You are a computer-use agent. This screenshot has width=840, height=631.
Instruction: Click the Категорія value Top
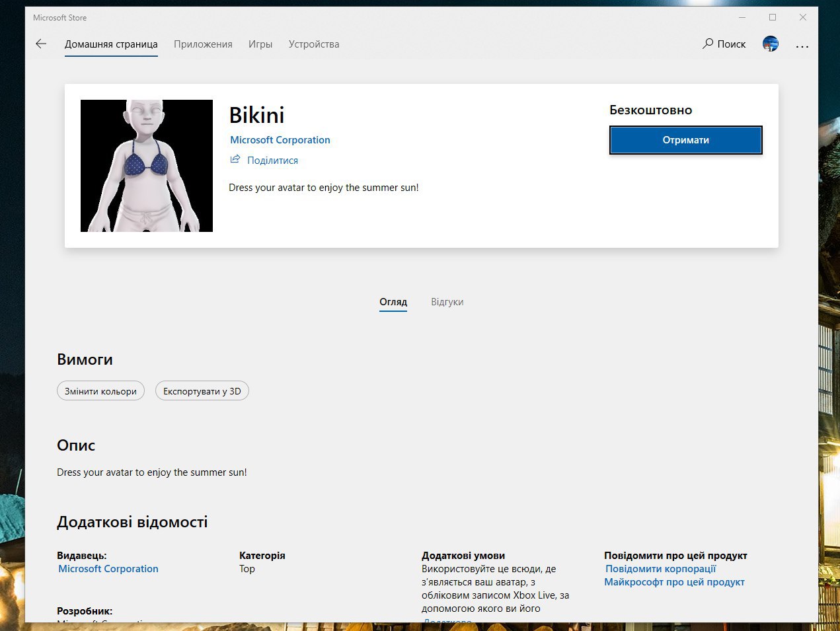point(247,569)
